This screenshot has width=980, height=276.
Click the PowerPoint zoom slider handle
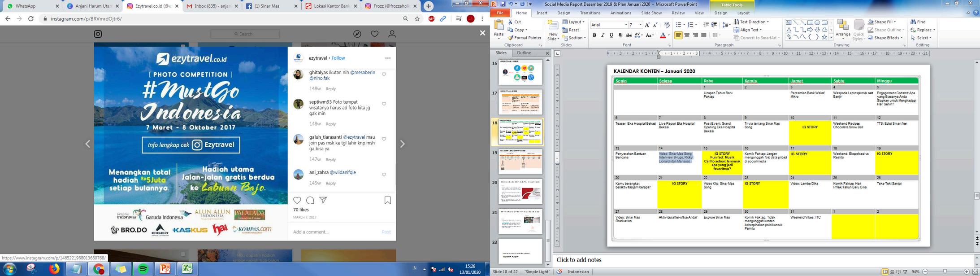tap(945, 272)
